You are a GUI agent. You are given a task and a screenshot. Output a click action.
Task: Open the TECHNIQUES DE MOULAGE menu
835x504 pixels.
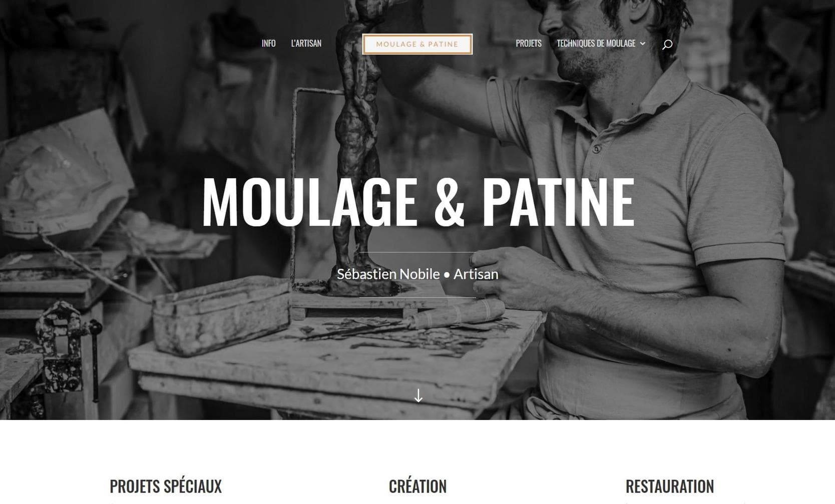coord(596,44)
